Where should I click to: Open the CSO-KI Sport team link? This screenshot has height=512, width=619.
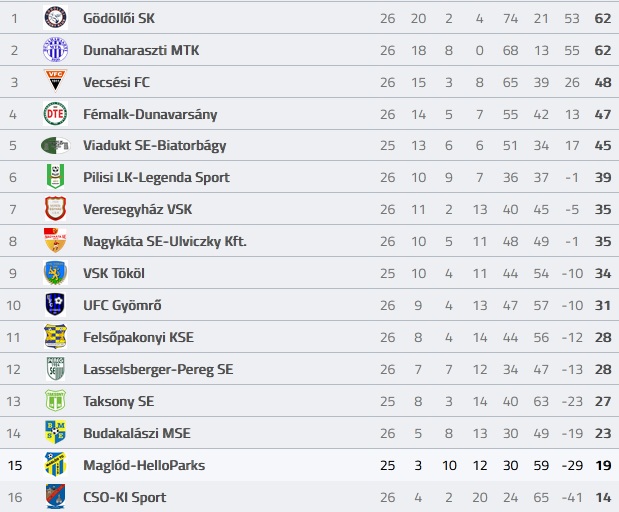[124, 497]
